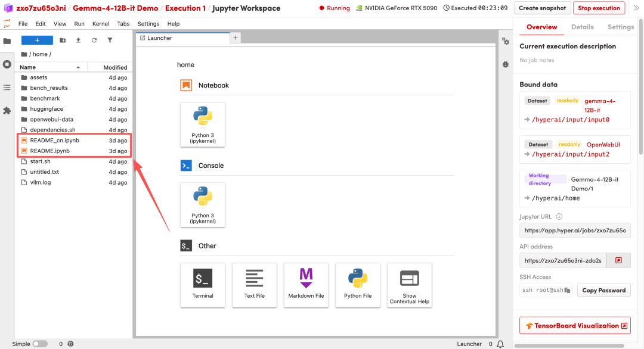Click the notification bell in status bar
Viewport: 644px width, 349px height.
point(500,344)
